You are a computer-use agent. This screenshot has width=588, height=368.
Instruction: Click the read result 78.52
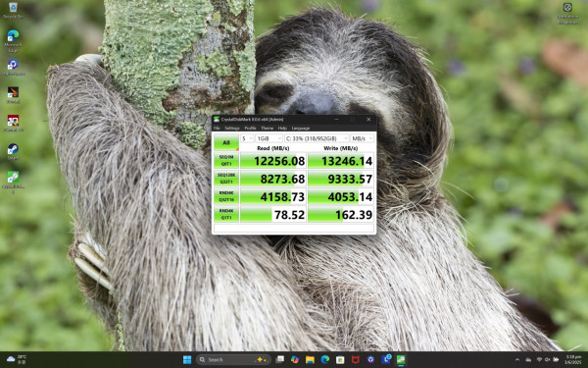(273, 214)
